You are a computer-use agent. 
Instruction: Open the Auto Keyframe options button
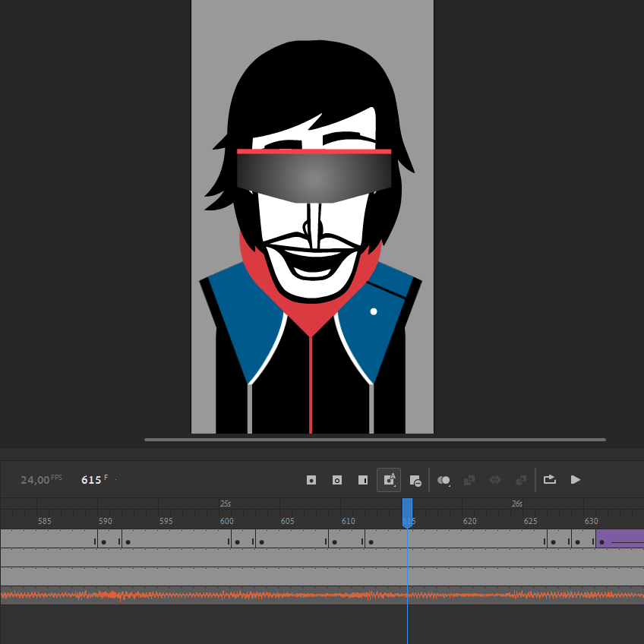(x=389, y=480)
